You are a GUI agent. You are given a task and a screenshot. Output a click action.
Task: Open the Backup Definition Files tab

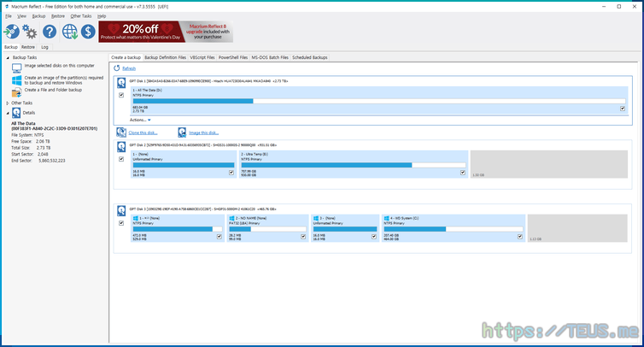tap(165, 57)
